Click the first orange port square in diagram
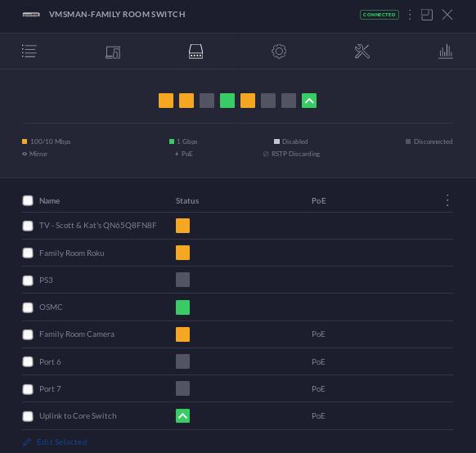The width and height of the screenshot is (476, 453). click(166, 101)
